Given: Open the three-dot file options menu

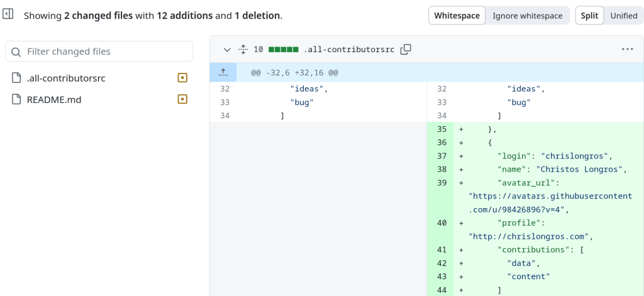Looking at the screenshot, I should click(627, 49).
